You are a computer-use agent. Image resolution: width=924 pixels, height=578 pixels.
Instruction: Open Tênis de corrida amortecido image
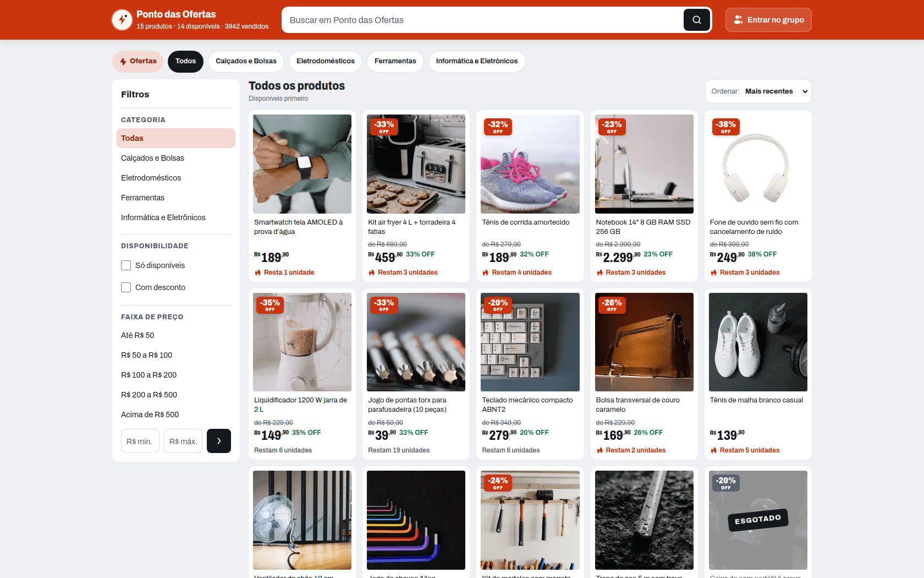coord(530,164)
